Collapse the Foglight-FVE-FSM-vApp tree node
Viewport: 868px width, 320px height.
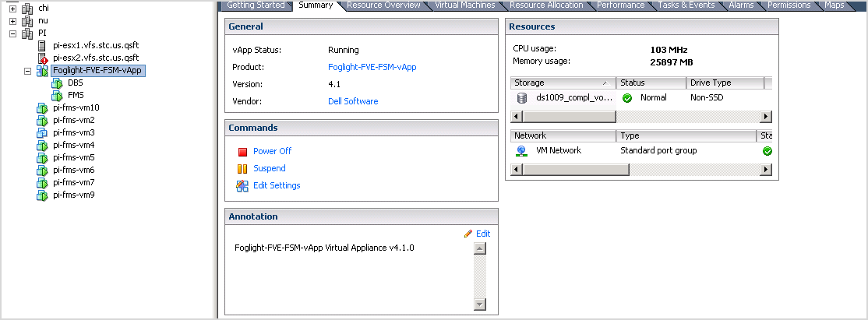tap(28, 71)
